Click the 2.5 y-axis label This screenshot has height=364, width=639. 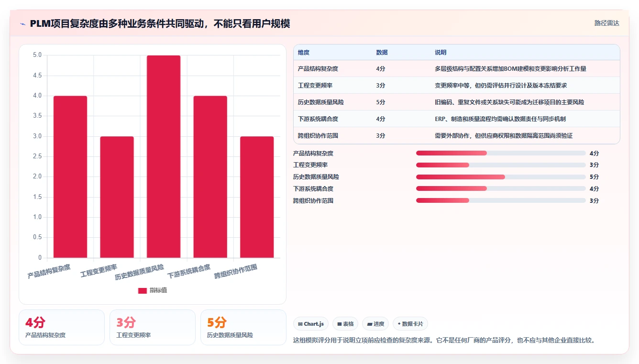click(x=37, y=156)
